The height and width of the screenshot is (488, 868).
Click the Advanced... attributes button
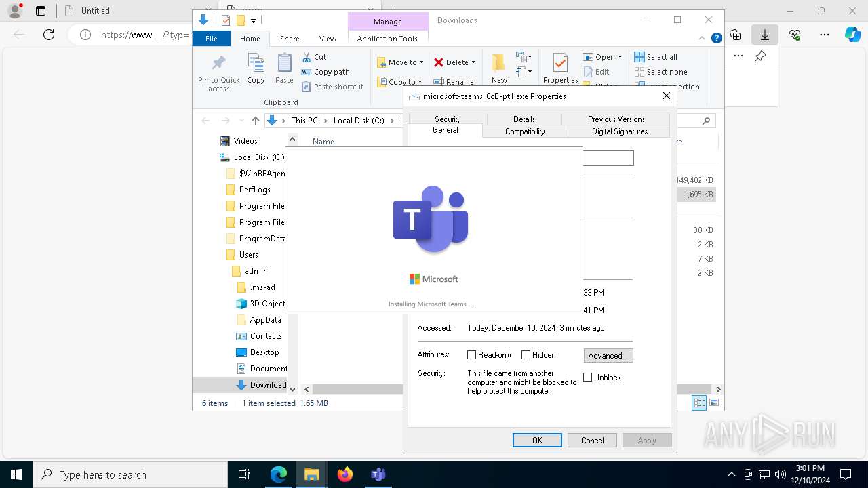[x=608, y=355]
